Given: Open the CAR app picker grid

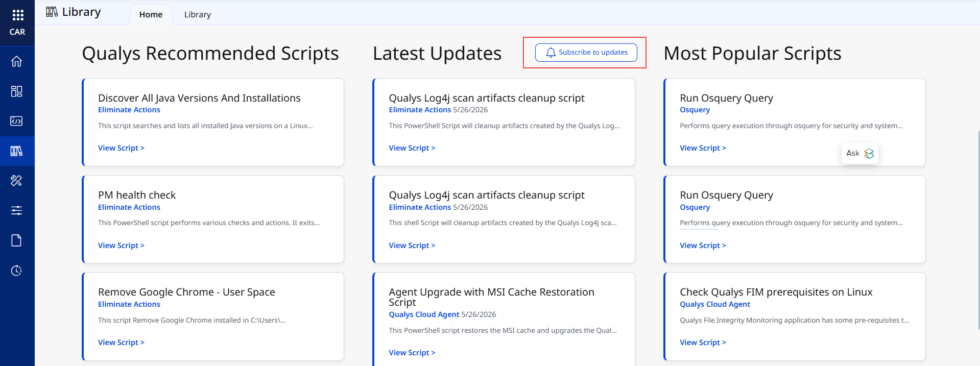Looking at the screenshot, I should click(17, 15).
